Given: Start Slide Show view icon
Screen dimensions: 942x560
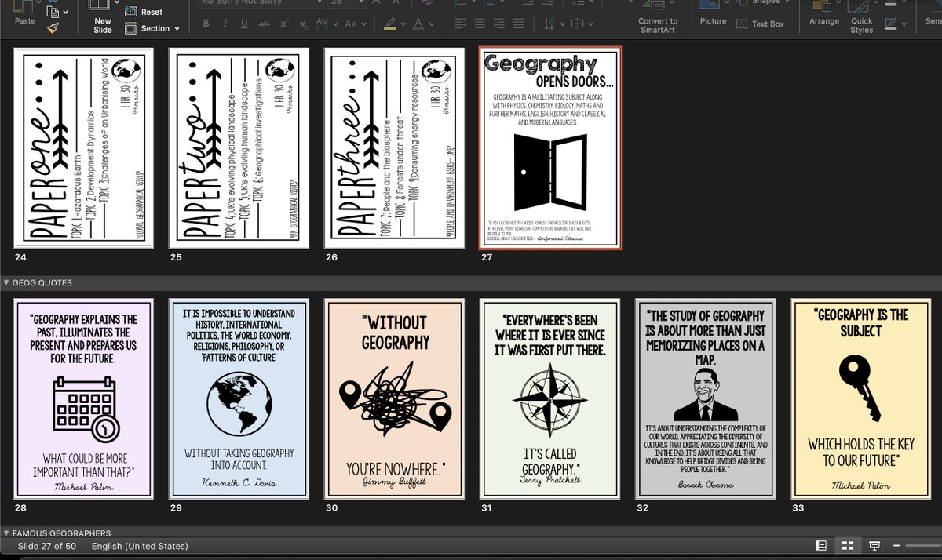Looking at the screenshot, I should [x=874, y=546].
